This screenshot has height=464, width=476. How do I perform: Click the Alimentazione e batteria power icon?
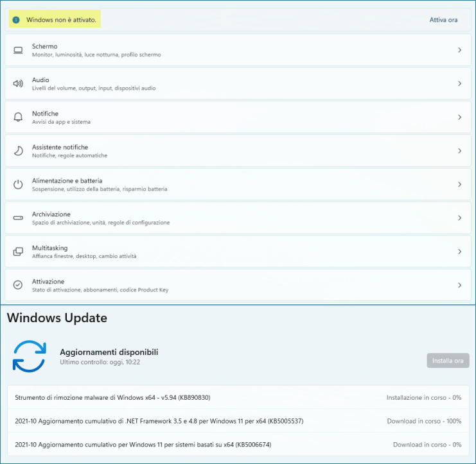[18, 184]
